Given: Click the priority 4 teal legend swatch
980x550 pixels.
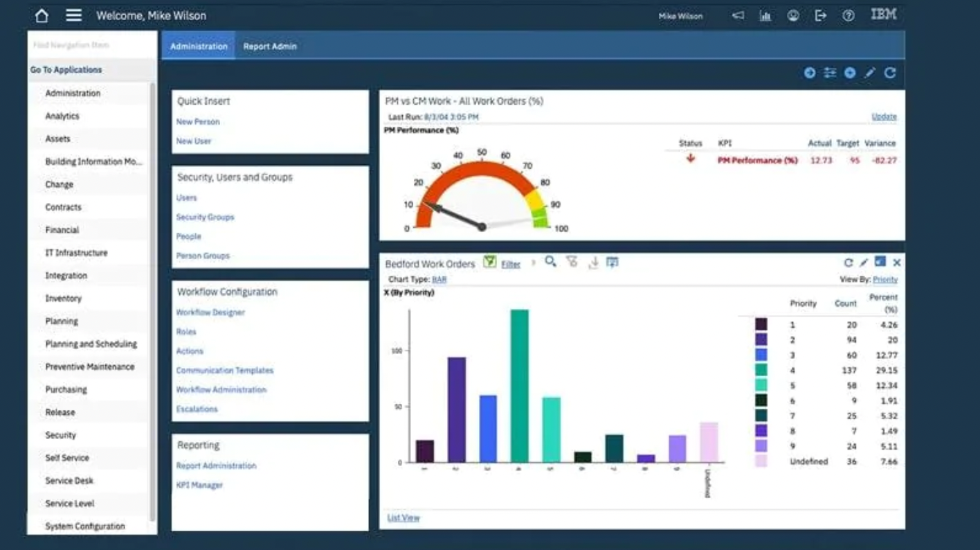Looking at the screenshot, I should 761,370.
